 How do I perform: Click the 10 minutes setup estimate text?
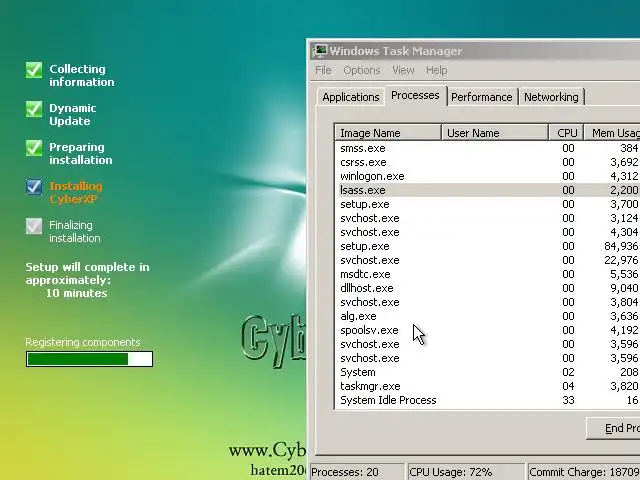point(76,293)
